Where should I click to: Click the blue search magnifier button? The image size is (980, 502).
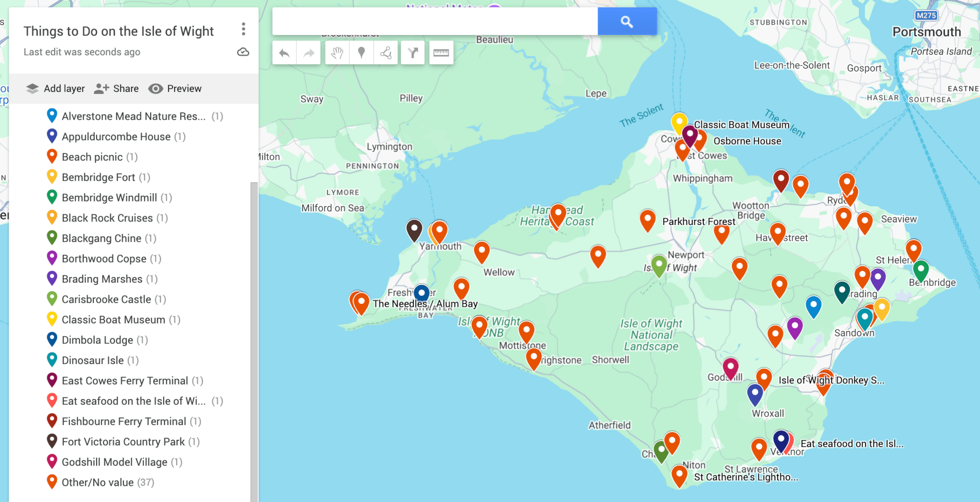(x=627, y=21)
